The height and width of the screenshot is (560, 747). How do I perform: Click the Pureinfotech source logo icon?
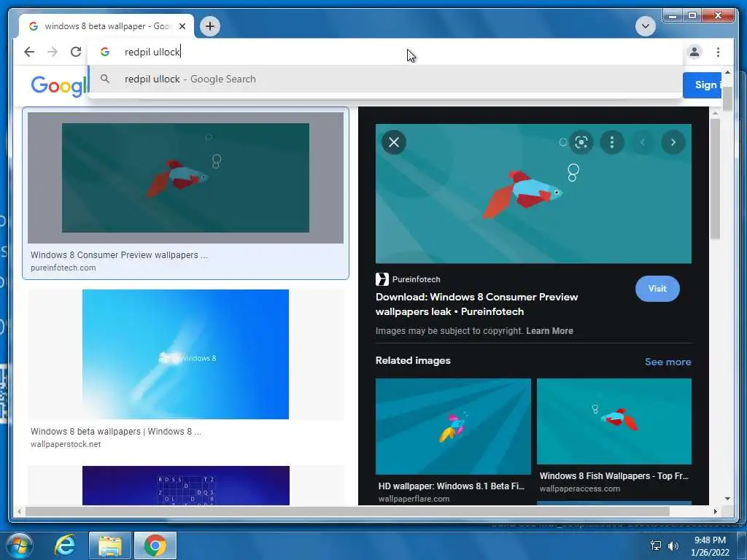(382, 279)
